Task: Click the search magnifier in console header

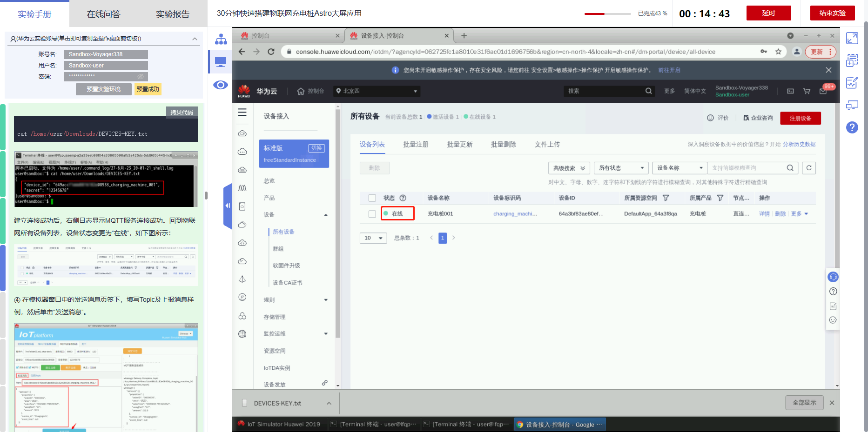Action: click(x=648, y=91)
